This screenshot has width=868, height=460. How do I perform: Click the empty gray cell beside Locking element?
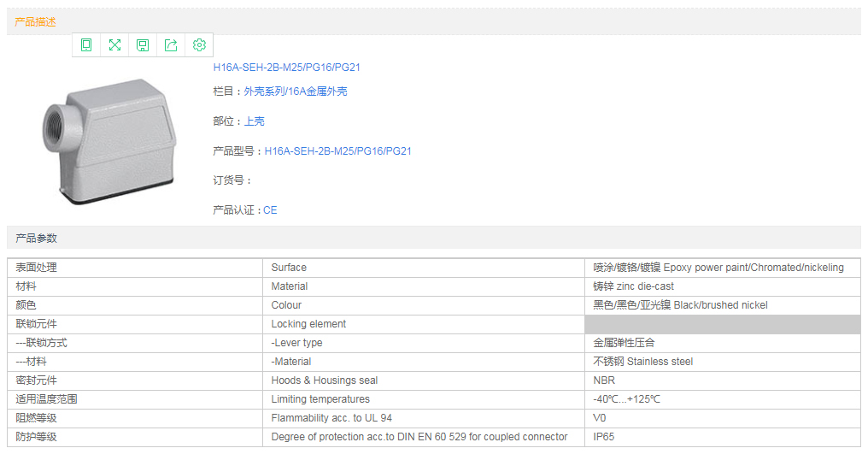point(722,324)
